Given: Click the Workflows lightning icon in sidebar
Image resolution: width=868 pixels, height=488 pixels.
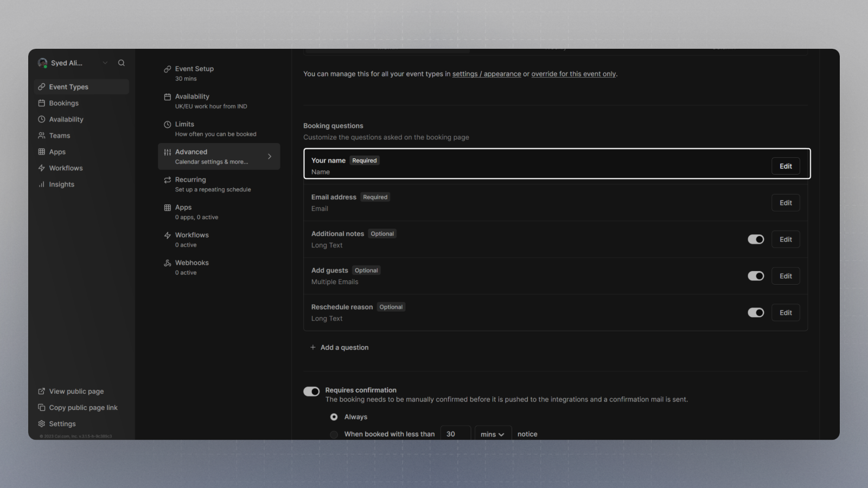Looking at the screenshot, I should (x=42, y=168).
